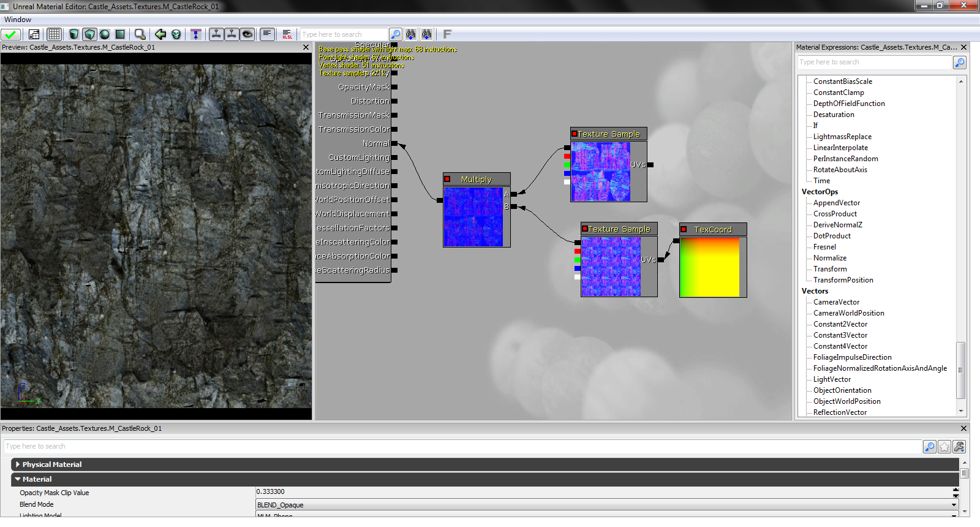Click the green back arrow icon

(160, 34)
